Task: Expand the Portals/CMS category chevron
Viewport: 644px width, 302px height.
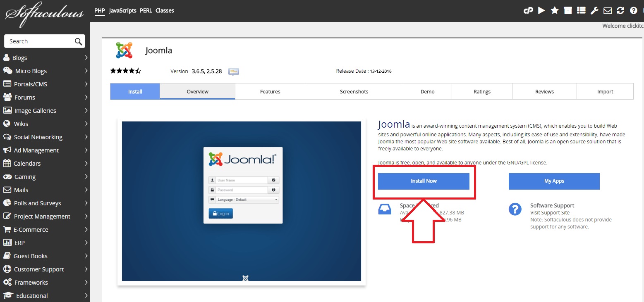Action: [x=86, y=84]
